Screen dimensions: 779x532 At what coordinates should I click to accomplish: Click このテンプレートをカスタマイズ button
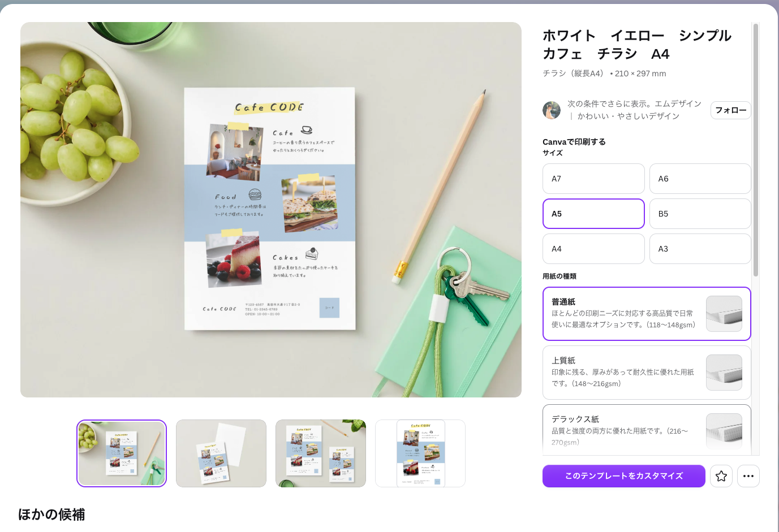pyautogui.click(x=624, y=476)
